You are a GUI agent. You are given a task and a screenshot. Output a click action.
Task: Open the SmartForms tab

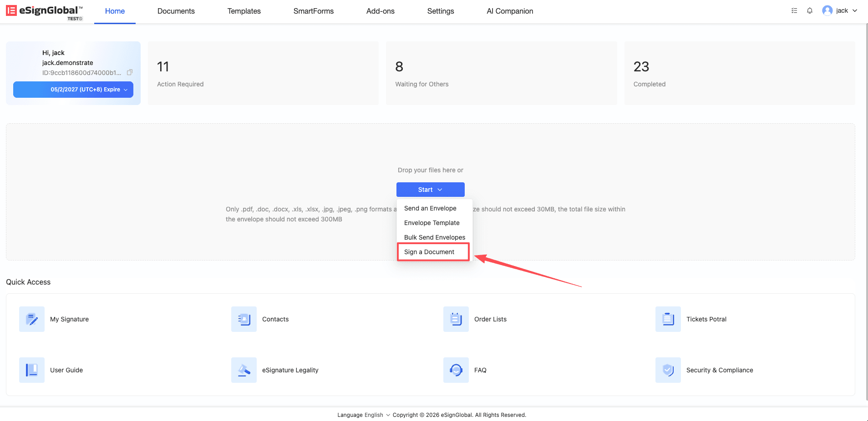click(314, 11)
